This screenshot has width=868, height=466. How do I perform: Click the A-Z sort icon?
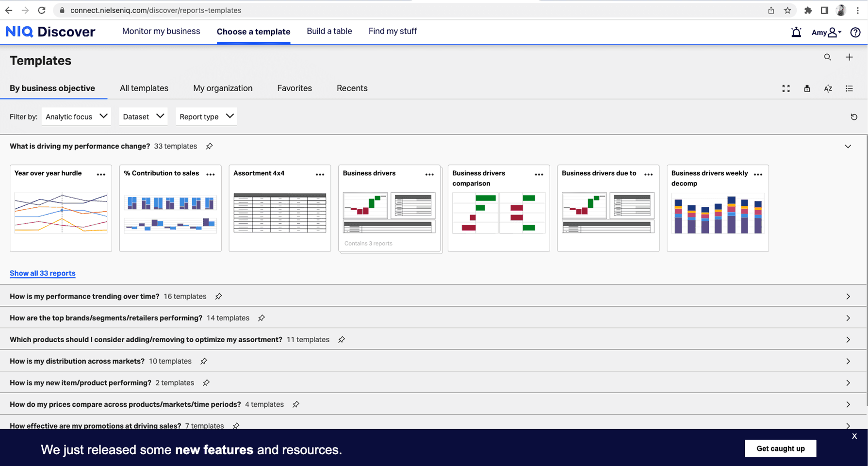828,88
